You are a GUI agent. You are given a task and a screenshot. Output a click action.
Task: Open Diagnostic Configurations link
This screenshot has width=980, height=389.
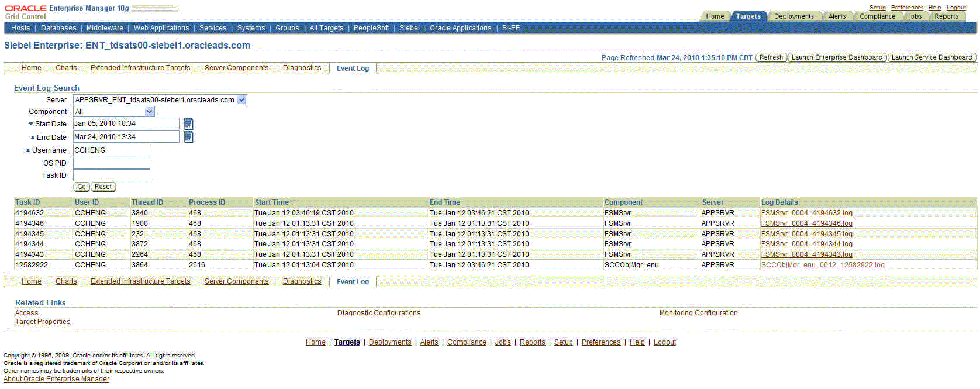pos(379,313)
